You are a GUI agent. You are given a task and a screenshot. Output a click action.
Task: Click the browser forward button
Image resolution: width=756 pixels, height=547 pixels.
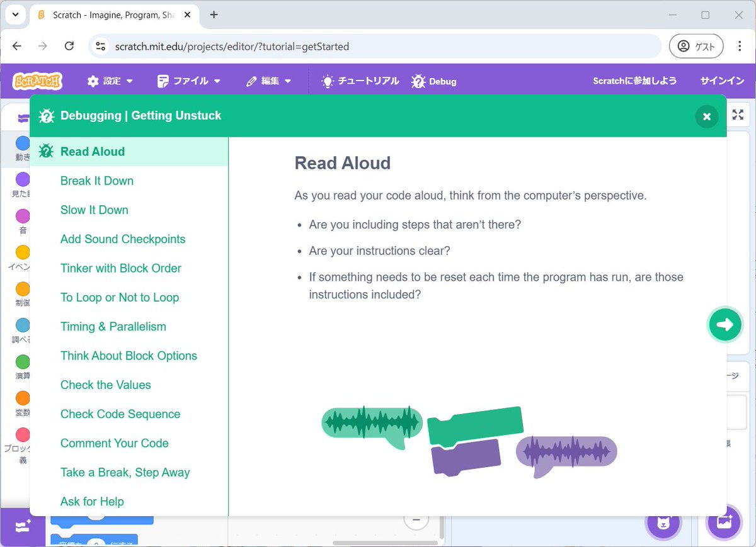(x=43, y=46)
